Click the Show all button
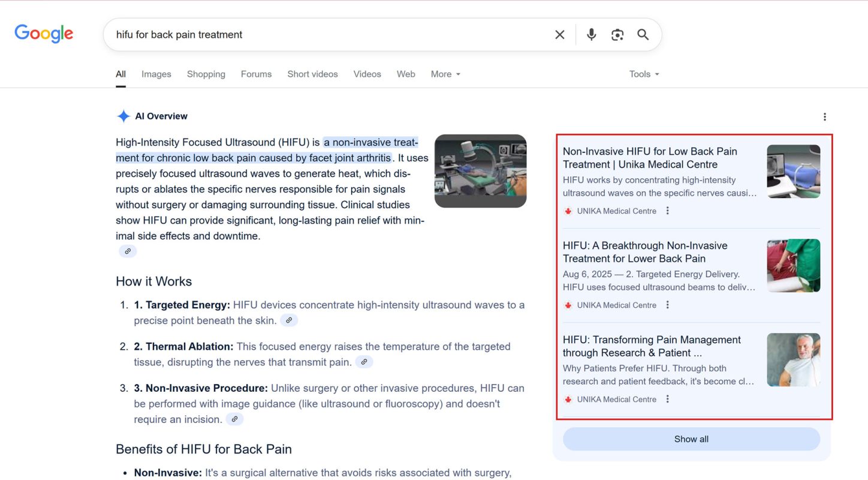The image size is (868, 480). tap(691, 439)
